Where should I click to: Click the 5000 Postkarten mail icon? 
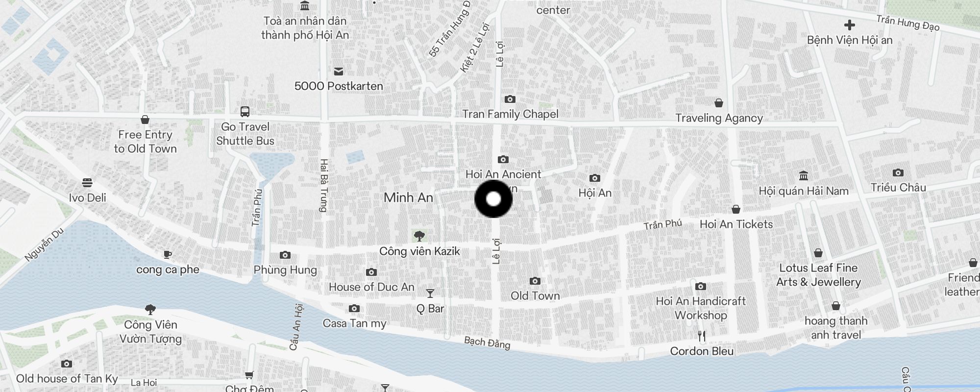[x=339, y=72]
